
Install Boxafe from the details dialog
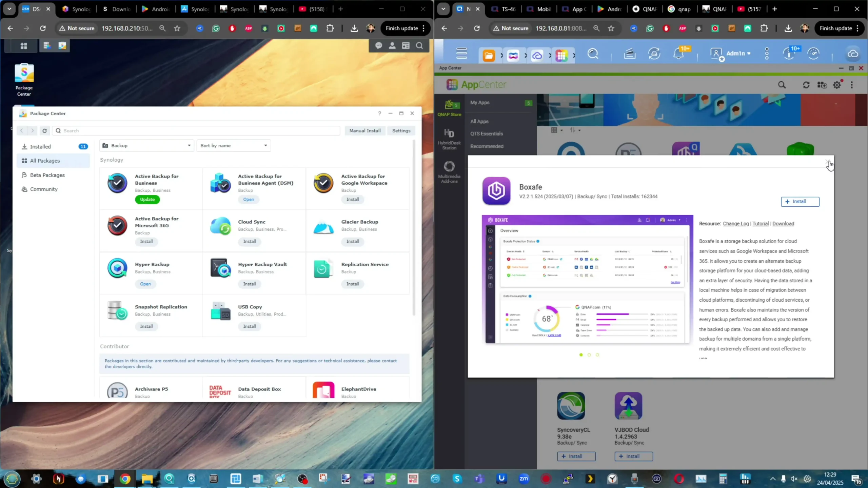click(800, 202)
